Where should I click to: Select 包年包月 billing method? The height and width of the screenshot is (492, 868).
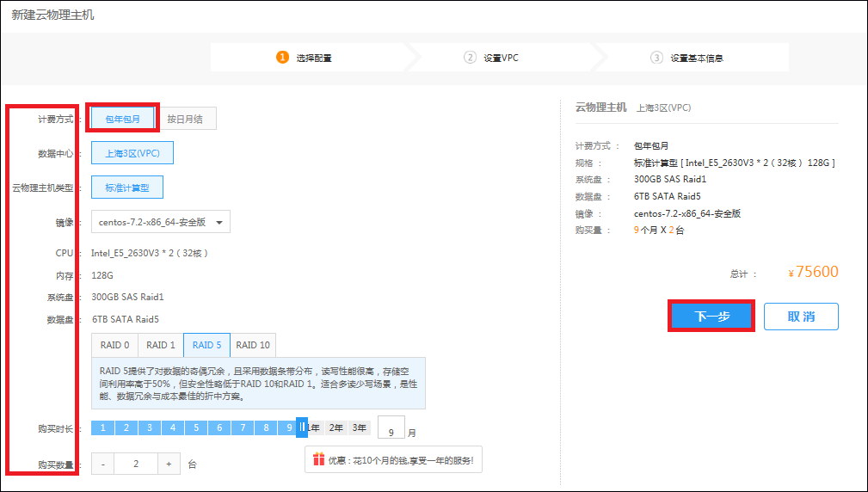pos(123,119)
